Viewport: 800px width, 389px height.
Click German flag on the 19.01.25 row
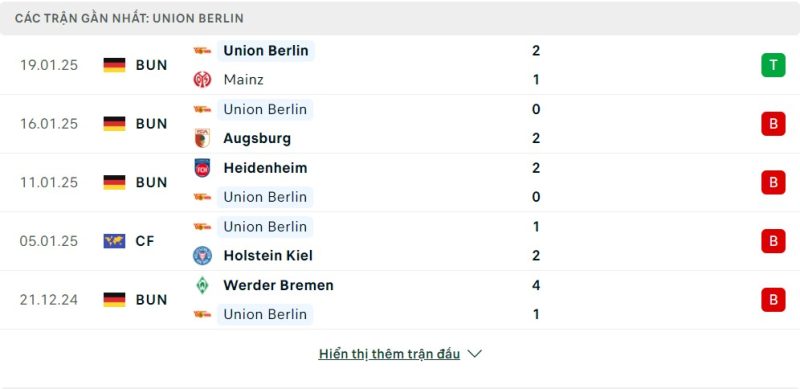tap(114, 65)
